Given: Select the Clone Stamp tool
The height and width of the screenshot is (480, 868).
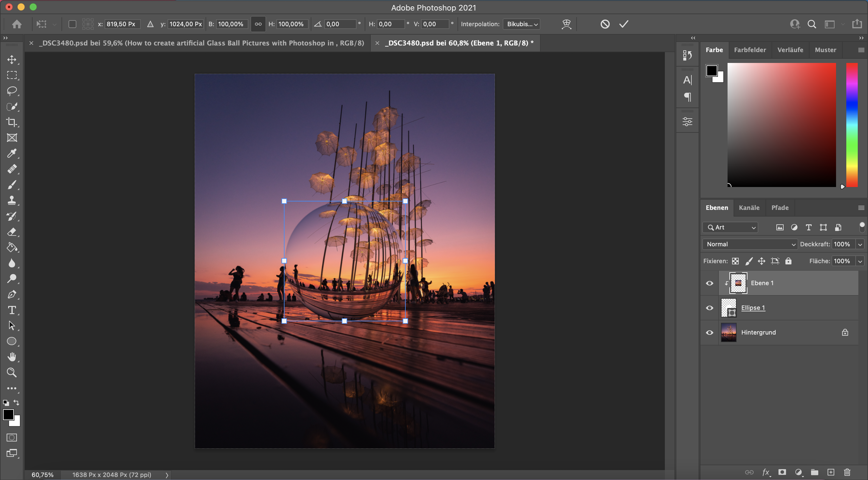Looking at the screenshot, I should 12,200.
